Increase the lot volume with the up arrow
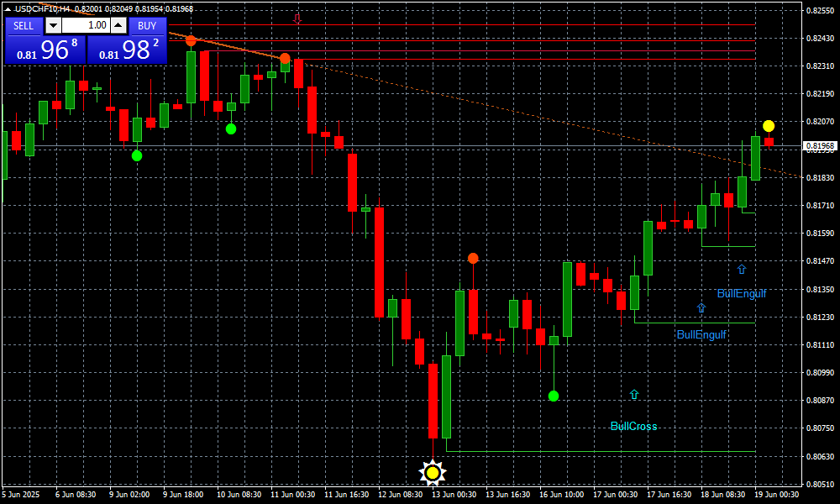The height and width of the screenshot is (504, 840). click(x=117, y=26)
